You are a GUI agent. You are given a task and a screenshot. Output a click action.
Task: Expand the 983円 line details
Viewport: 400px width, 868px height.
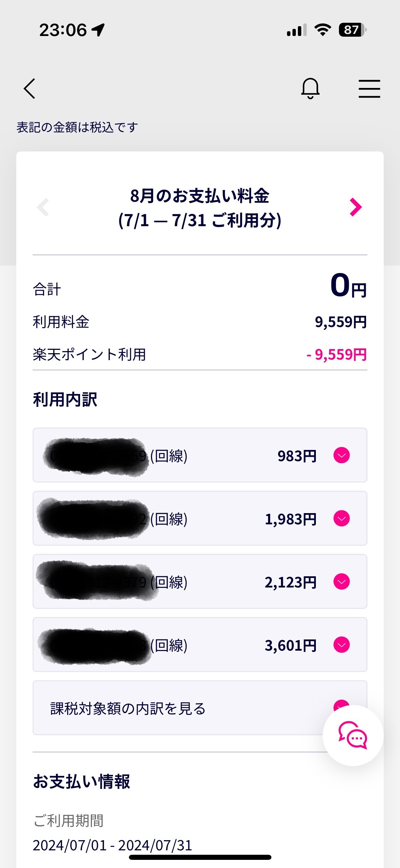coord(341,455)
